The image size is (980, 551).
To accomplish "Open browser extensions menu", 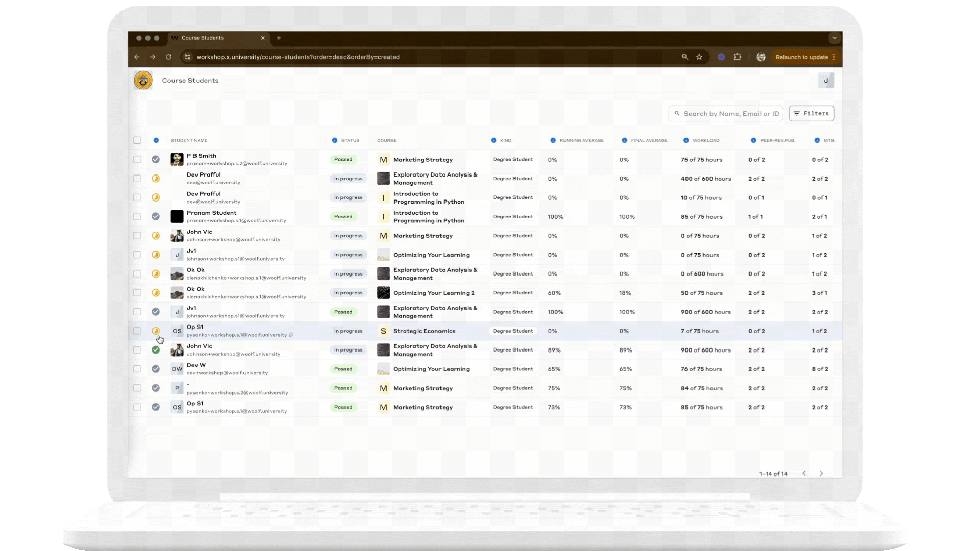I will (x=737, y=57).
